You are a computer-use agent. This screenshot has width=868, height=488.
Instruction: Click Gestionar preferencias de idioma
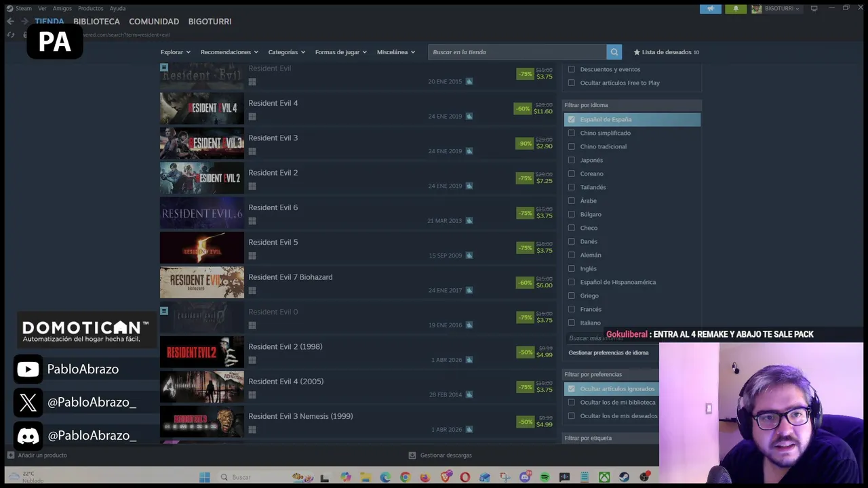click(608, 352)
